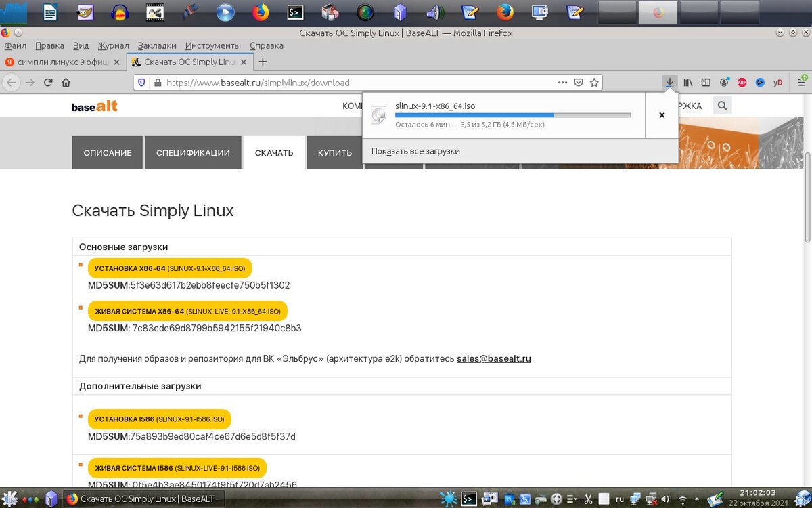Toggle the sidebar view icon

(x=706, y=83)
